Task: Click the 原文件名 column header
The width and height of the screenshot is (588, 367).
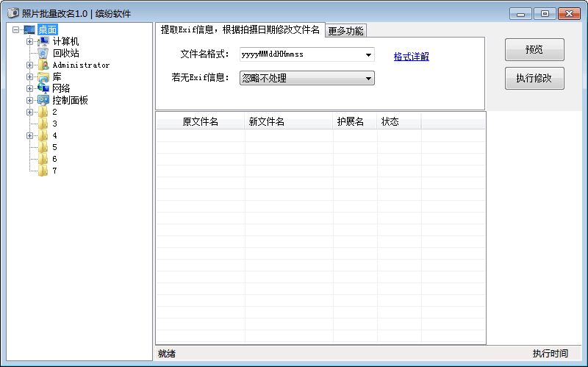Action: 200,121
